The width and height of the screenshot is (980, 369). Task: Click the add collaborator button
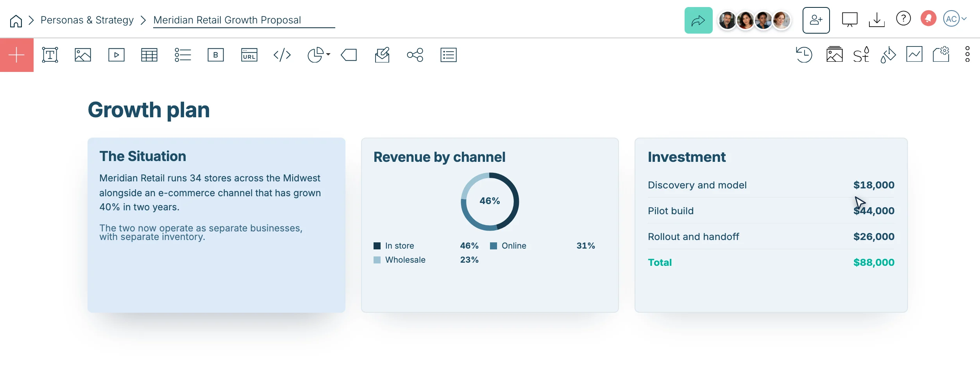tap(816, 20)
